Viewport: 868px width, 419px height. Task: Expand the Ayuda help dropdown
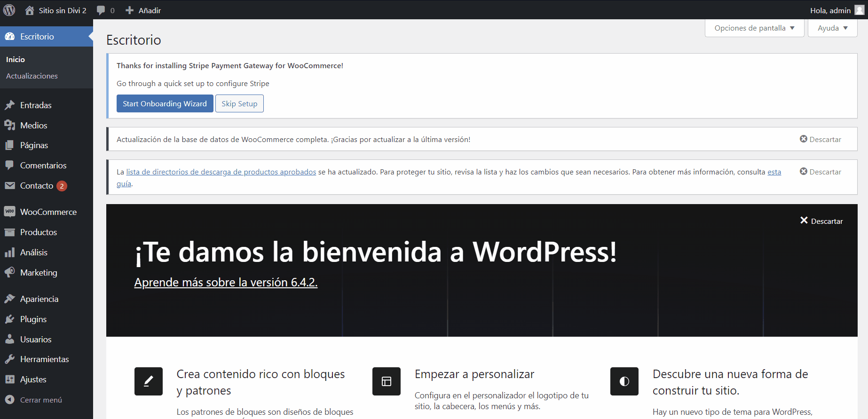tap(832, 28)
